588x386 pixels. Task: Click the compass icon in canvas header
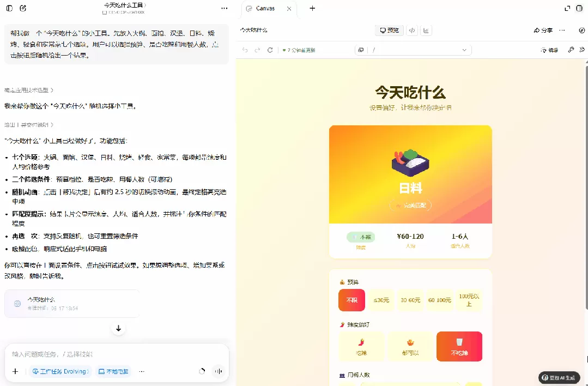582,31
